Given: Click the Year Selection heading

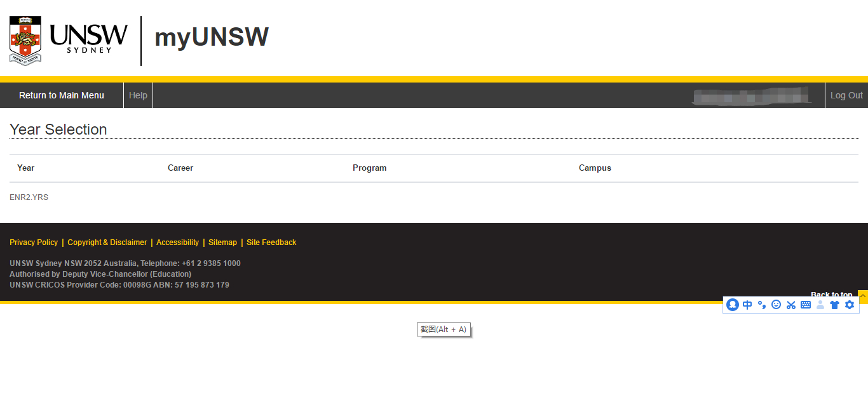Looking at the screenshot, I should coord(58,129).
